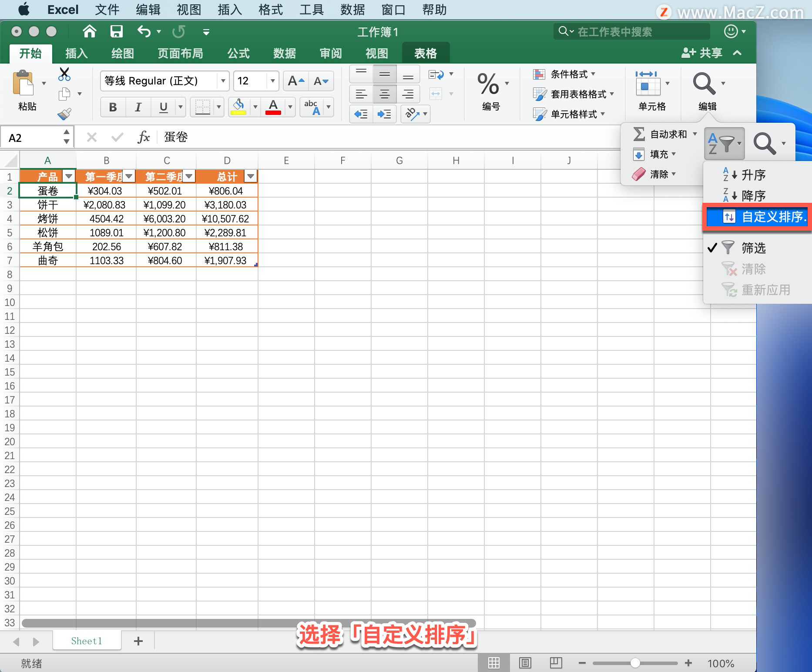Screen dimensions: 812x672
Task: Click the percent number format icon
Action: click(x=488, y=84)
